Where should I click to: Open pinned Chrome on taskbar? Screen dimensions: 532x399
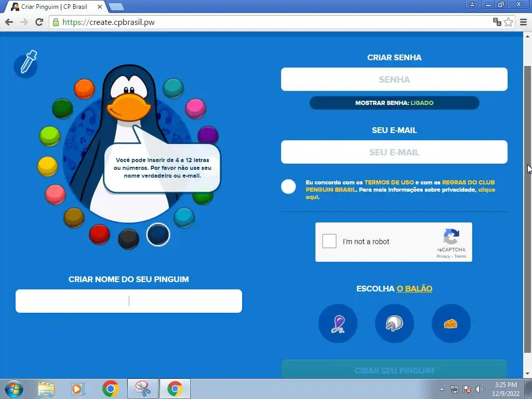point(110,389)
